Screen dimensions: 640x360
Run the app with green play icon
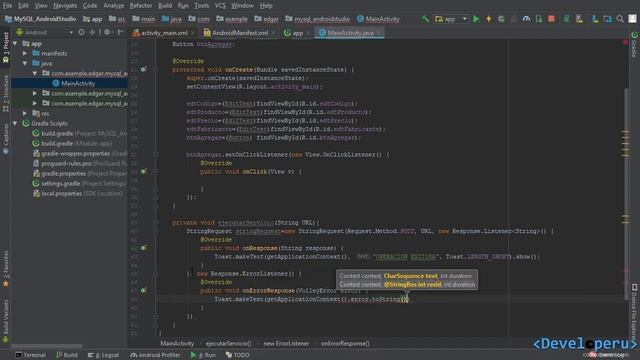pyautogui.click(x=476, y=19)
